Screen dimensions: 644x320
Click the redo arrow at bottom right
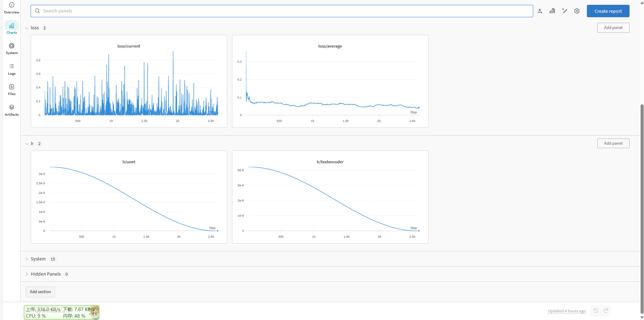coord(606,311)
